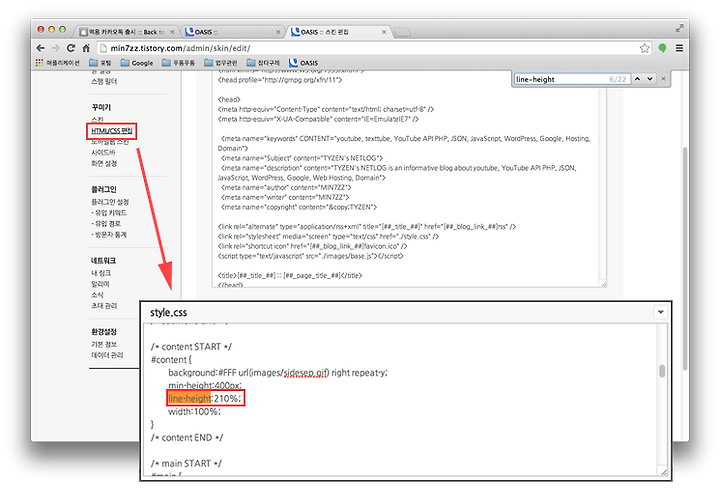The width and height of the screenshot is (720, 503).
Task: Bookmark this page with the star icon
Action: [645, 48]
